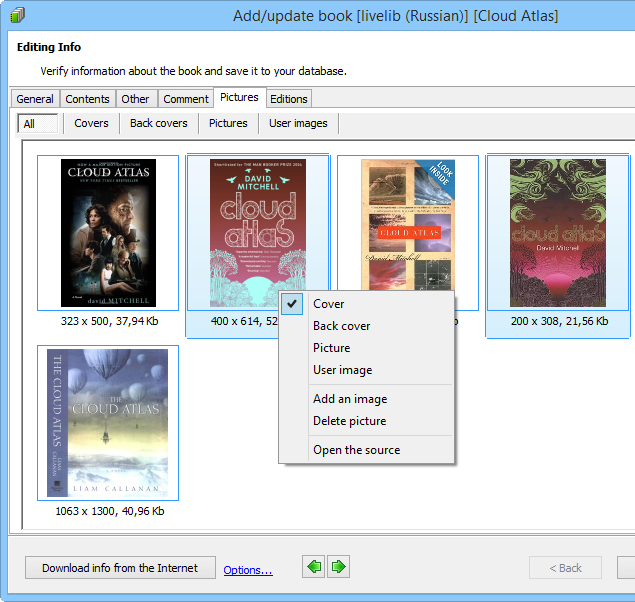Switch to the General tab
Viewport: 635px width, 602px height.
(35, 99)
